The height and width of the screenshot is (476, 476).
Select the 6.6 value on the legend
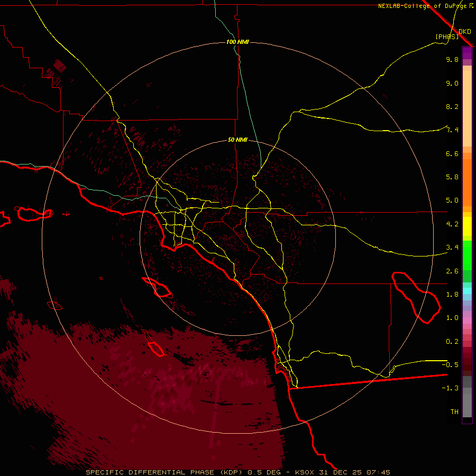[452, 153]
